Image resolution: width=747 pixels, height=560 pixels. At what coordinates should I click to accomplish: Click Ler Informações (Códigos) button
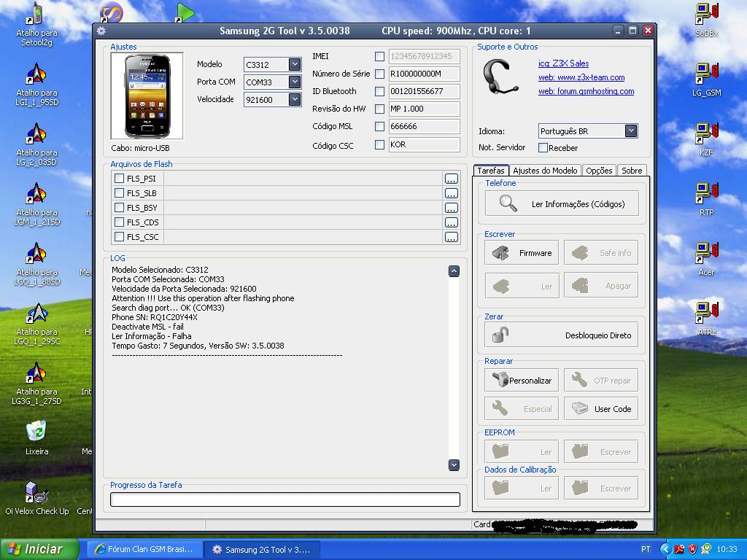pos(562,204)
